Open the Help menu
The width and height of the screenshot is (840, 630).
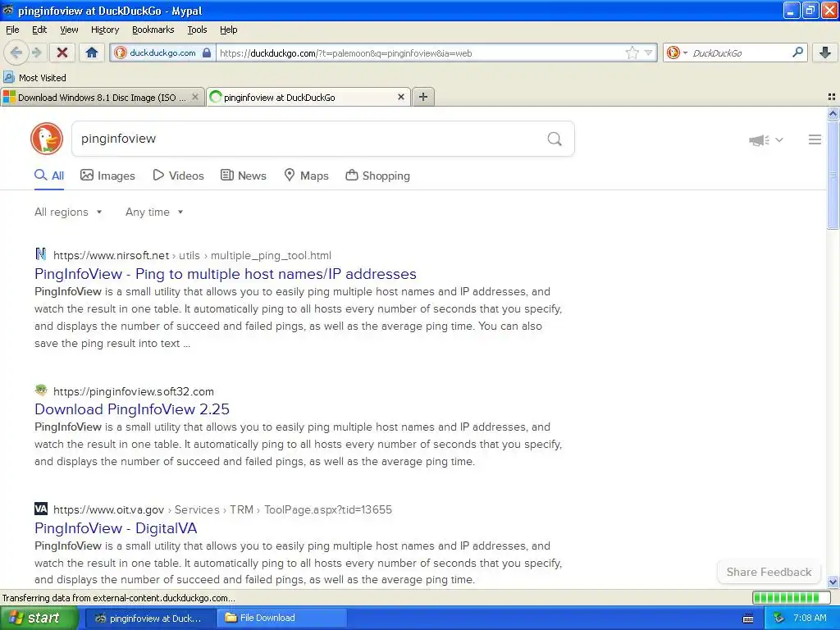[x=229, y=30]
